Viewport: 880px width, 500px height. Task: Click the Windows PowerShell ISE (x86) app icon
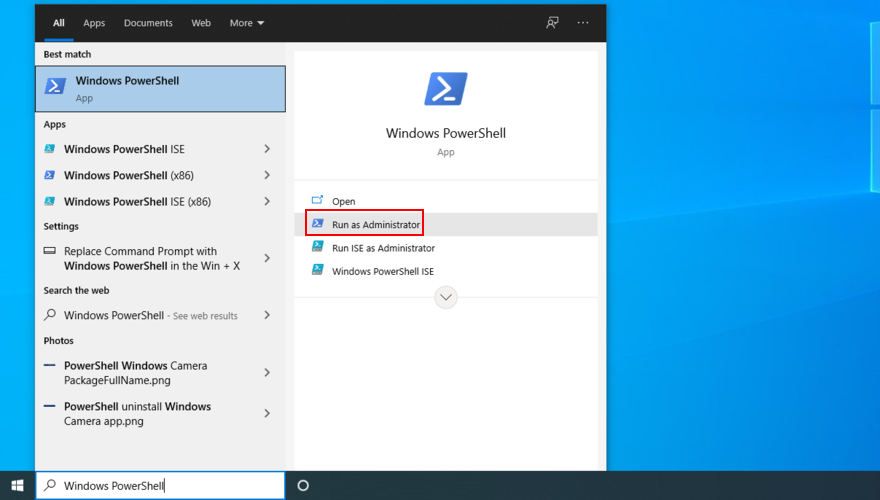coord(49,201)
